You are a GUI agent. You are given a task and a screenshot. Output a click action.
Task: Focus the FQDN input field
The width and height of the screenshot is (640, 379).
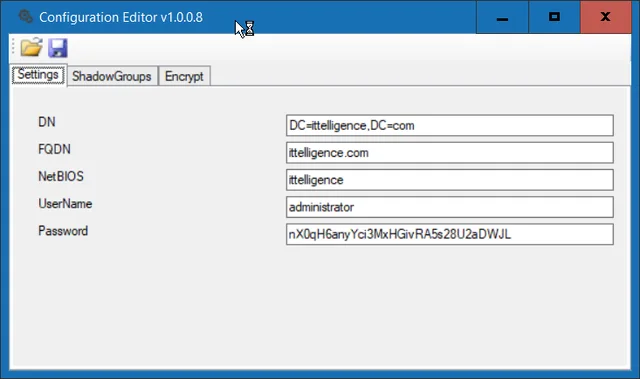click(x=449, y=153)
